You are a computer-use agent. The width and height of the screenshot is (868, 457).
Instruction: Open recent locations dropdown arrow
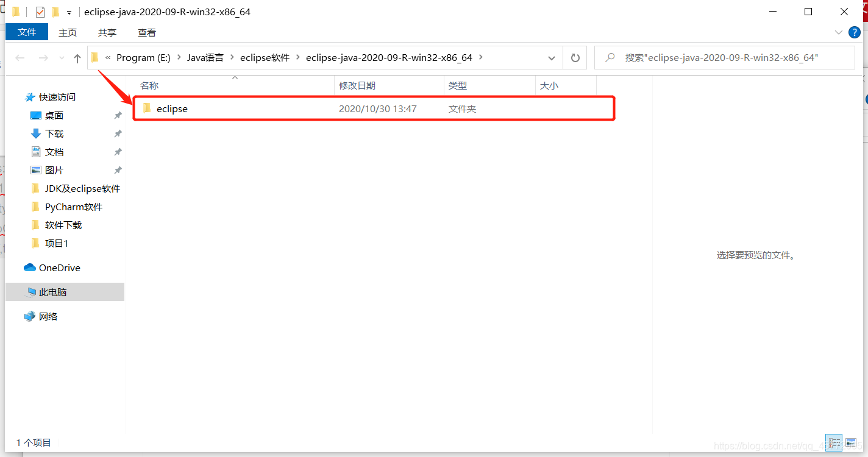pos(62,58)
